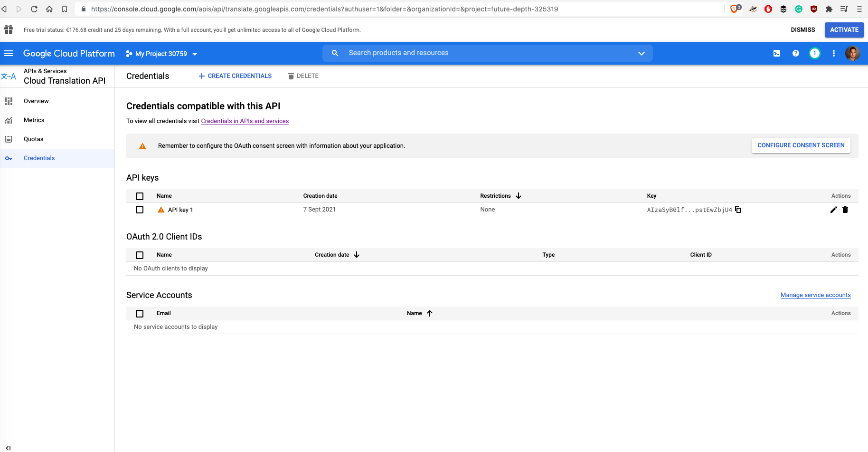
Task: Open Overview in the sidebar
Action: pyautogui.click(x=57, y=101)
